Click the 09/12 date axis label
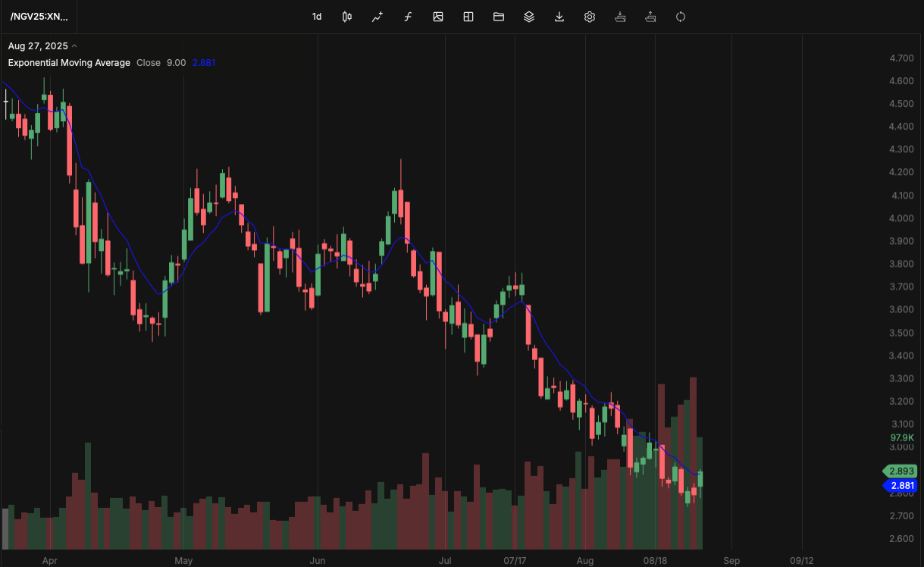 pyautogui.click(x=802, y=561)
